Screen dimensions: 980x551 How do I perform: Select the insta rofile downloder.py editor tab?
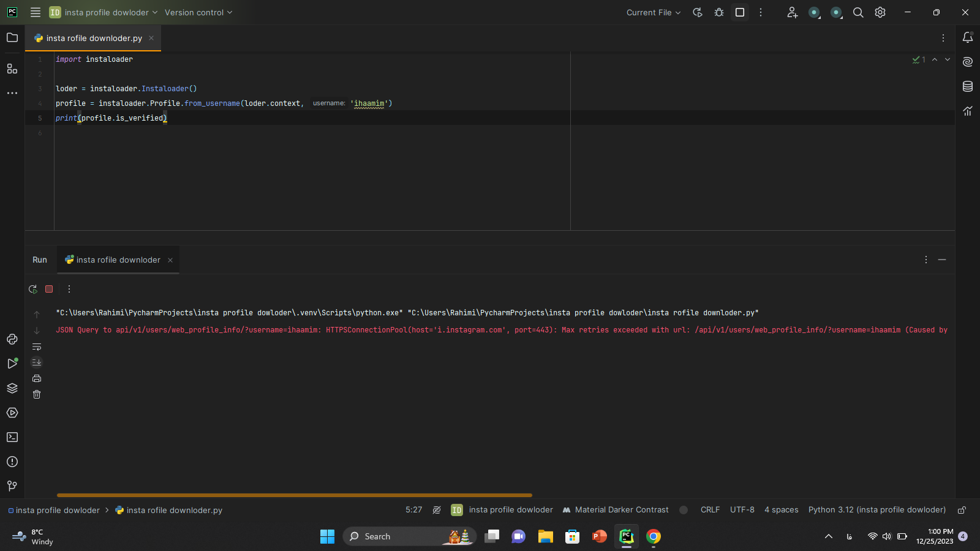(x=94, y=38)
